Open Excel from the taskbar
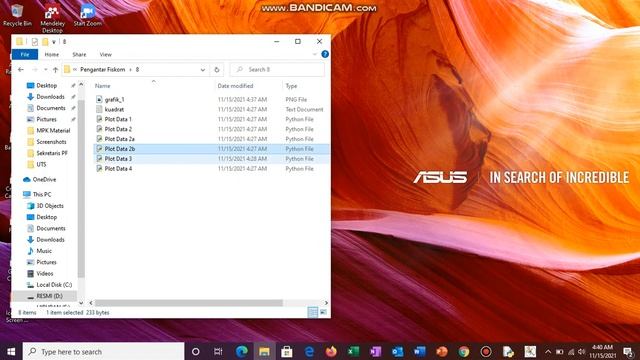640x360 pixels. tap(353, 351)
